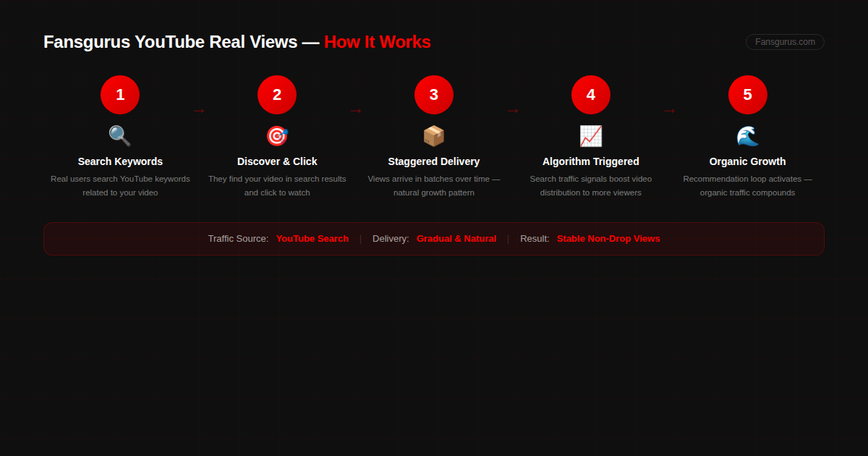Click the red circle numbered 1
This screenshot has width=868, height=456.
[x=120, y=94]
